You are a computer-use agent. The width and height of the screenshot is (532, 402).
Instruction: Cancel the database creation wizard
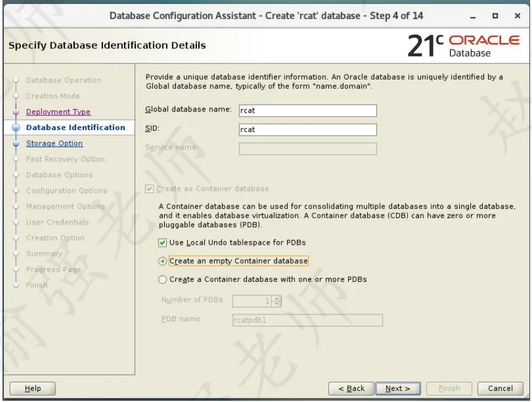(x=500, y=388)
